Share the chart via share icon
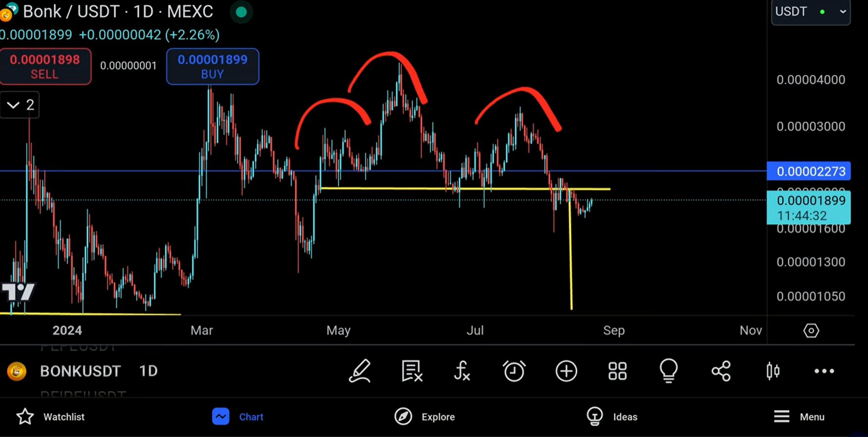 click(721, 371)
